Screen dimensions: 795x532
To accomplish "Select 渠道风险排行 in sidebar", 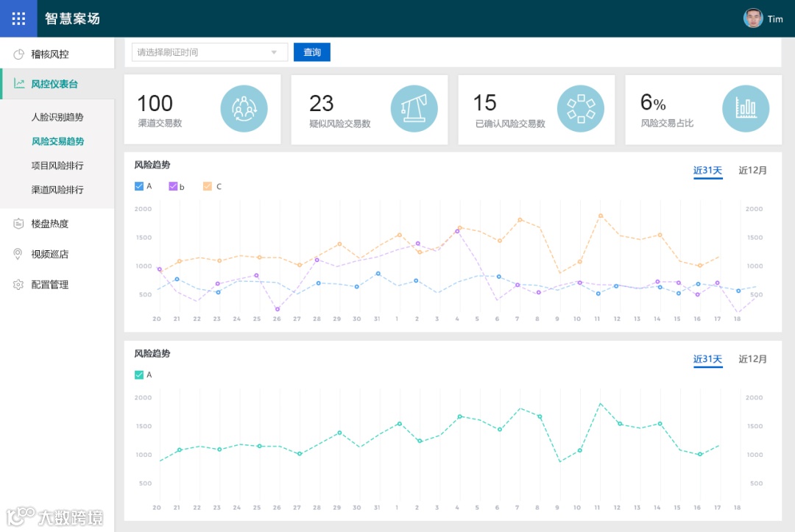I will 57,190.
